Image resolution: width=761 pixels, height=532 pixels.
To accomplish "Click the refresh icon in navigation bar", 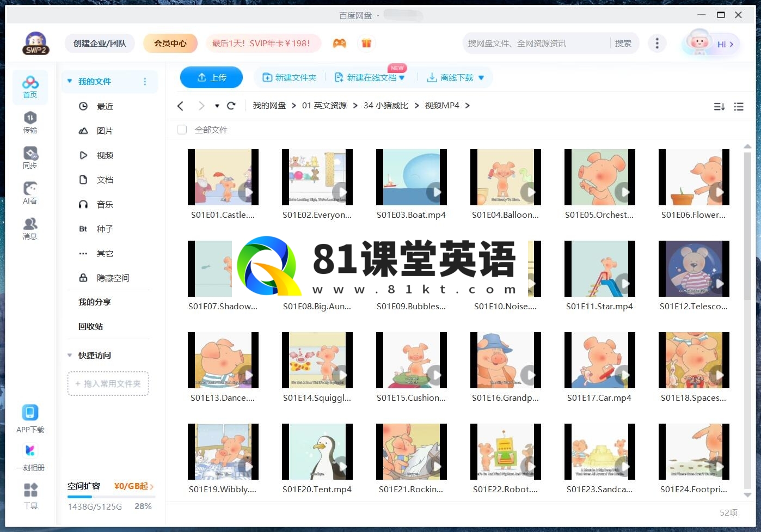I will tap(231, 106).
